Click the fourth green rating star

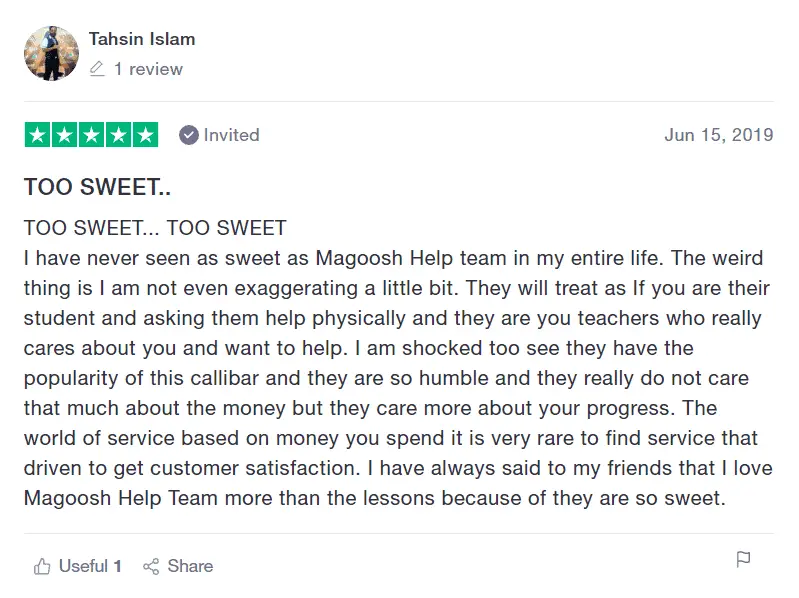(118, 135)
